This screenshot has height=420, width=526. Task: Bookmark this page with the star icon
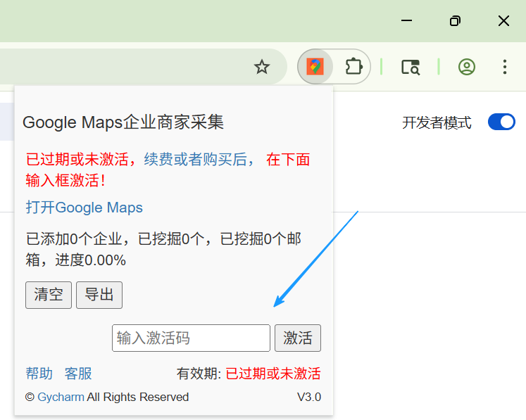(x=262, y=67)
